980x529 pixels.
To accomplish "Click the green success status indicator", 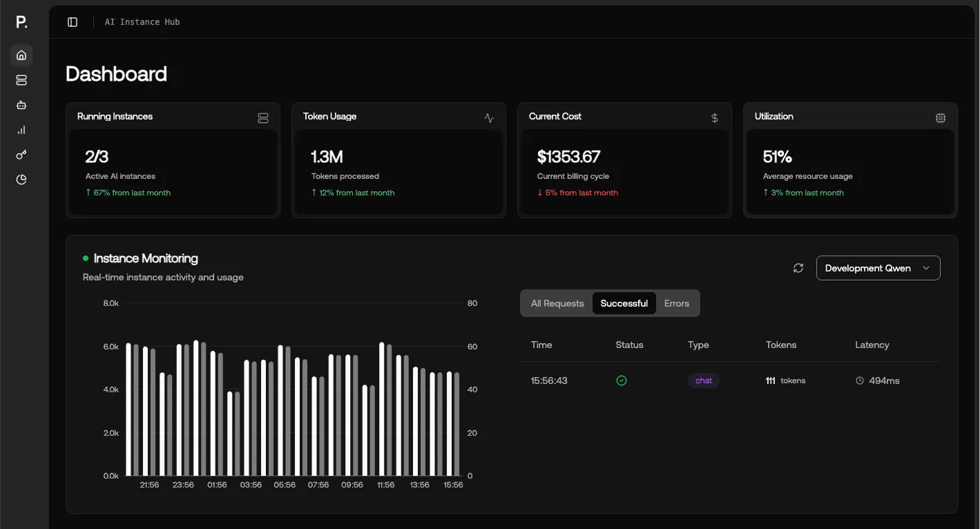I will [x=621, y=380].
